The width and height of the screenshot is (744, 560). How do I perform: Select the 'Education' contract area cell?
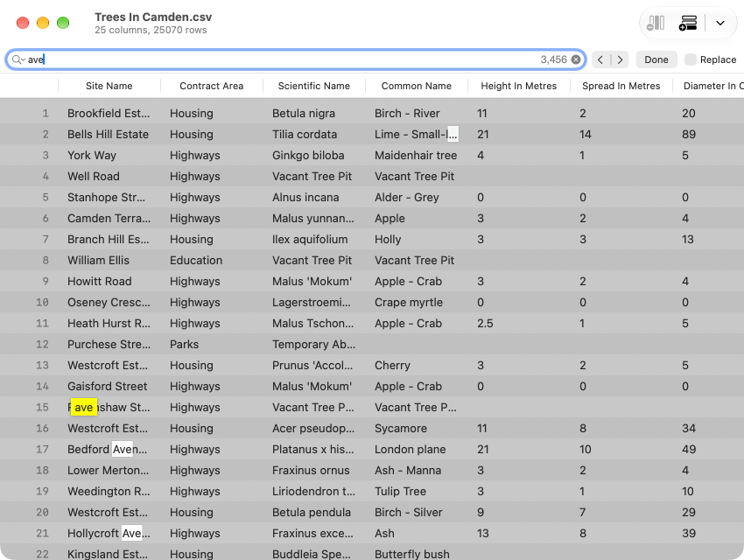(196, 261)
